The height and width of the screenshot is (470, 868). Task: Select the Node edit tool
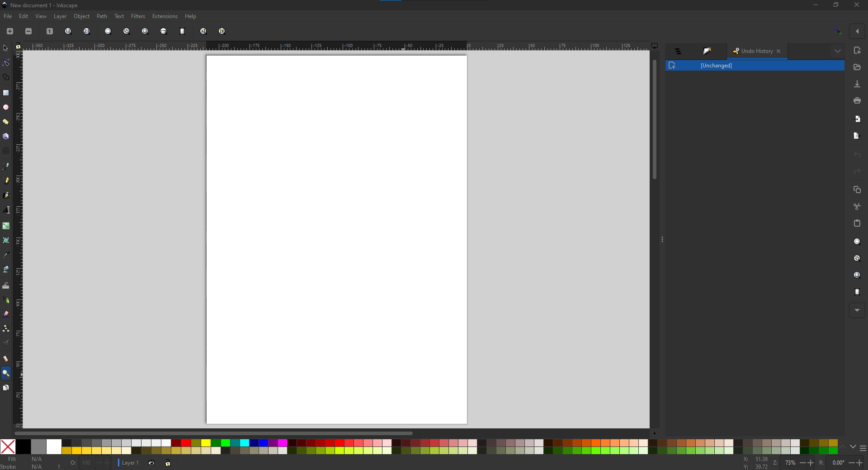tap(6, 63)
